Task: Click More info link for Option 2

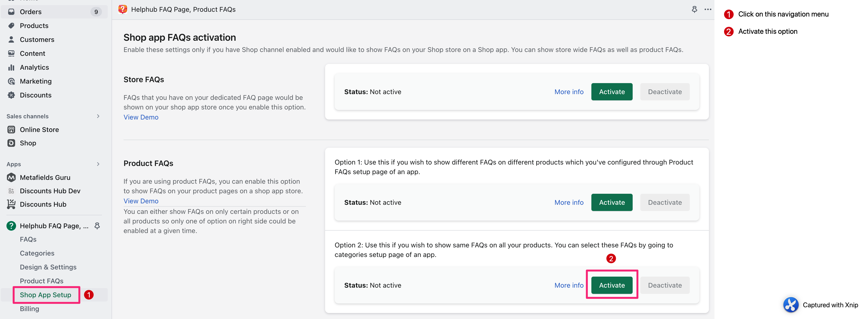Action: 569,285
